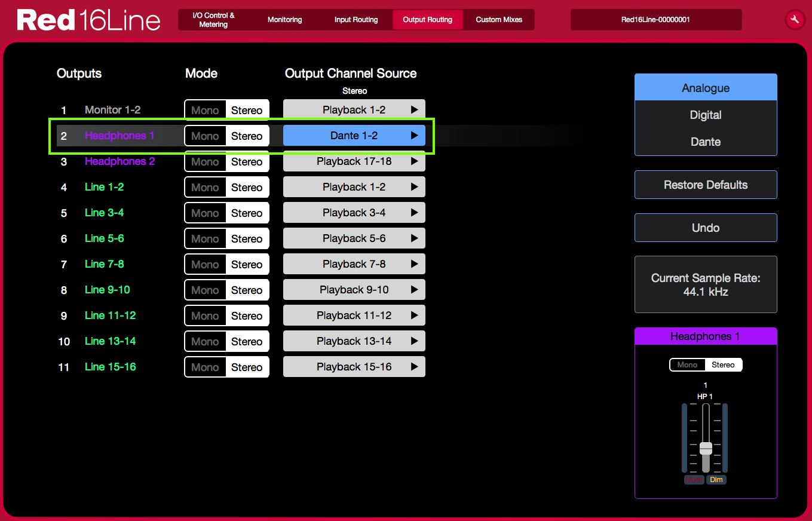Open the wrench settings icon

795,20
